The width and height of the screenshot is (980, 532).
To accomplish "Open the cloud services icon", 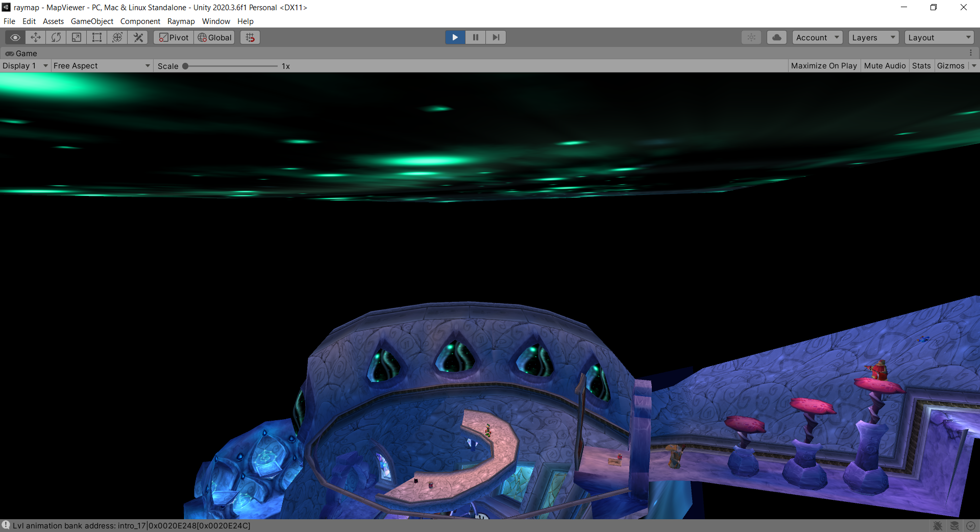I will point(776,37).
